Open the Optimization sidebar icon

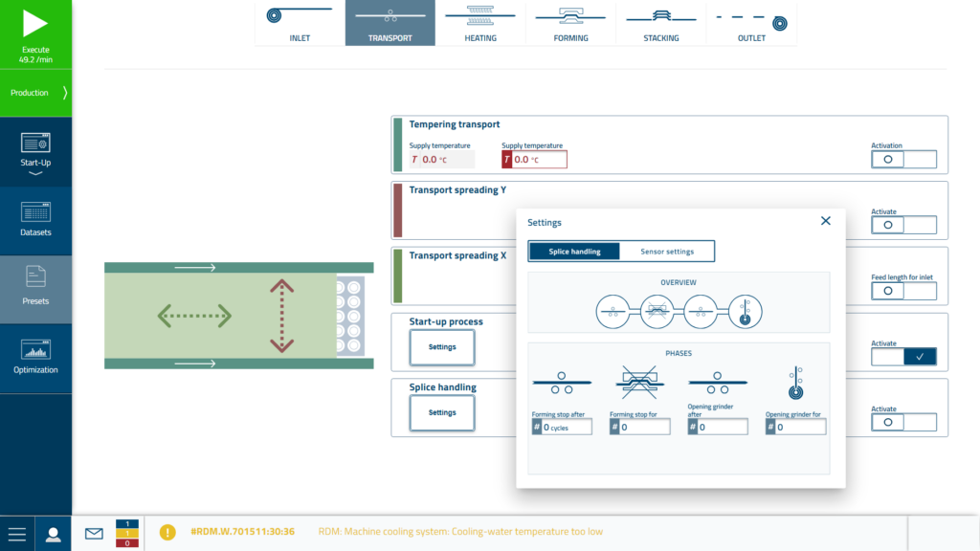tap(35, 356)
